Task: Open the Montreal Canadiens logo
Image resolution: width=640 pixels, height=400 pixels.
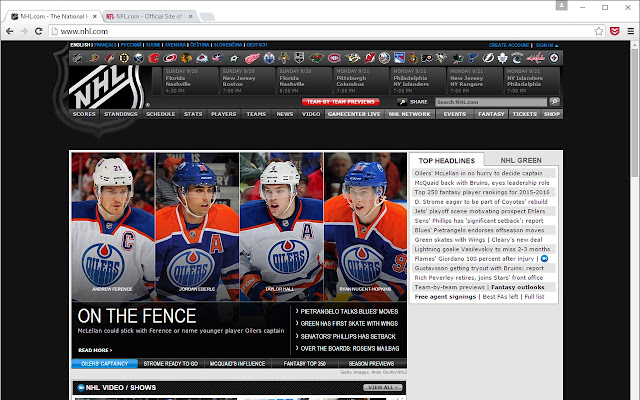Action: (x=334, y=58)
